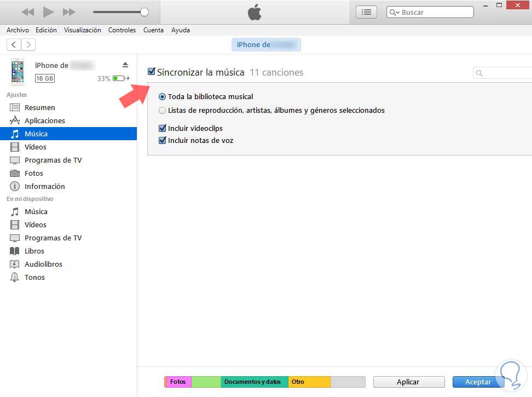Toggle Incluir videoclips checkbox
Screen dimensions: 532x397
pyautogui.click(x=163, y=128)
